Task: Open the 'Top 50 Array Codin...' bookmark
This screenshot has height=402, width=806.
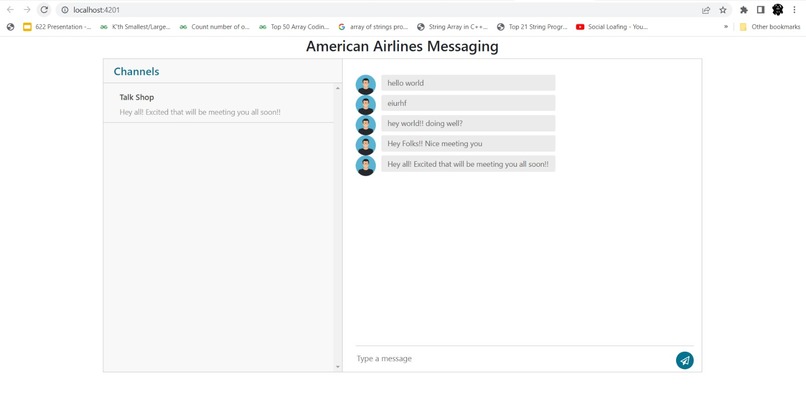Action: click(295, 27)
